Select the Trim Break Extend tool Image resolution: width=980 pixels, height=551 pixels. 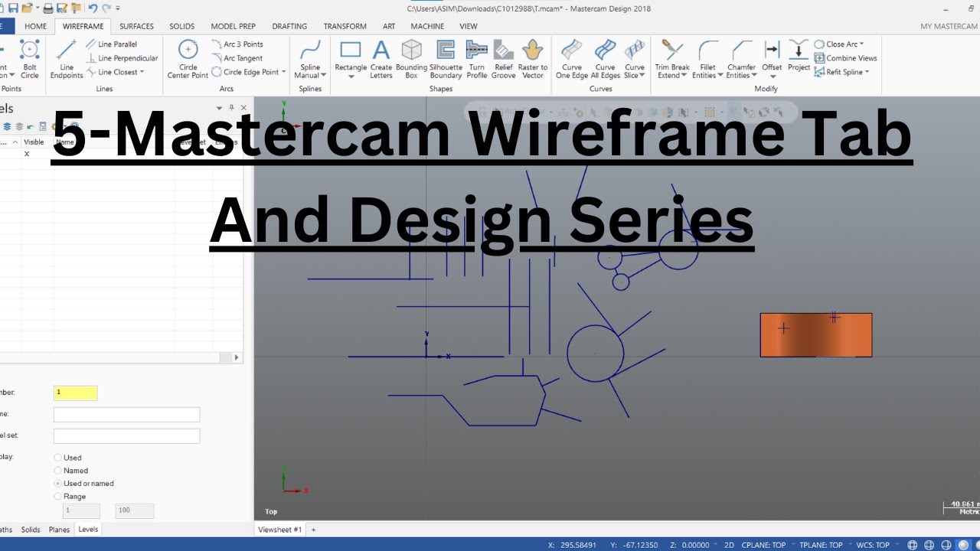point(672,60)
